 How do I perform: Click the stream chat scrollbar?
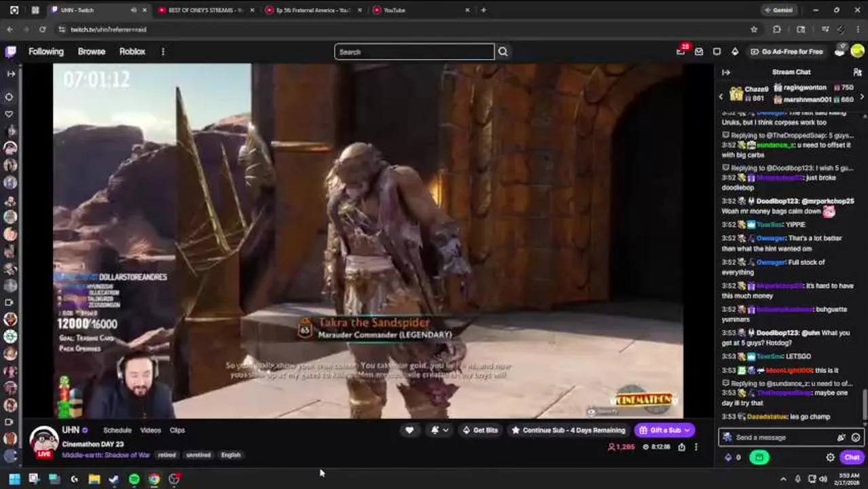click(865, 404)
